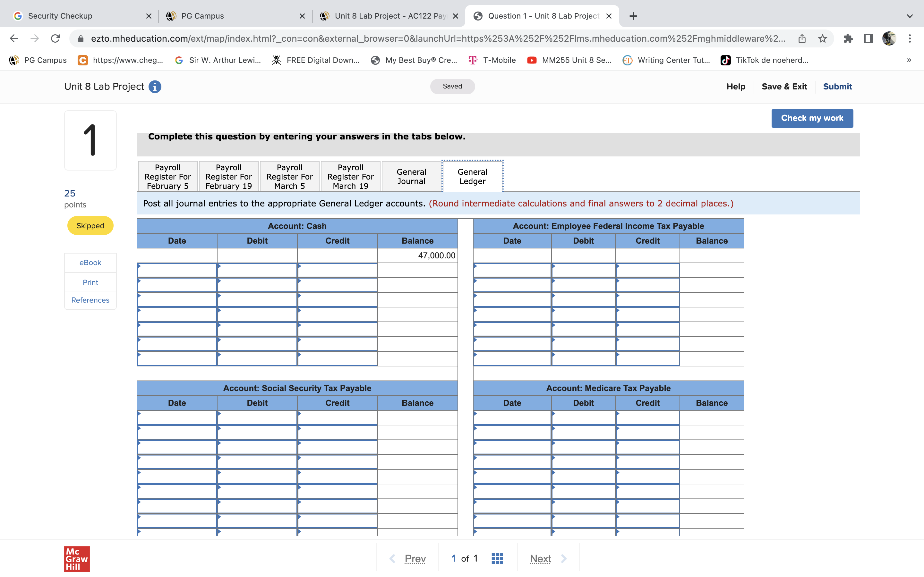This screenshot has height=577, width=924.
Task: Open first Date dropdown cell in Cash account
Action: click(x=177, y=270)
